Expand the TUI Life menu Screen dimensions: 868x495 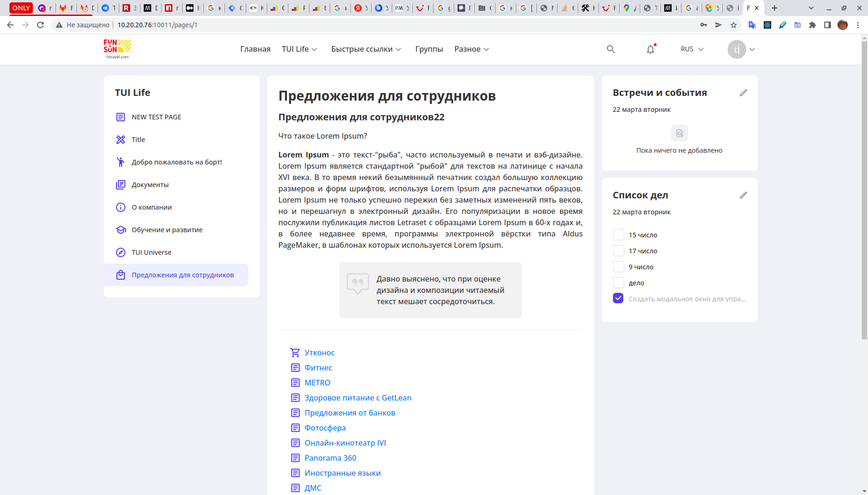point(299,49)
